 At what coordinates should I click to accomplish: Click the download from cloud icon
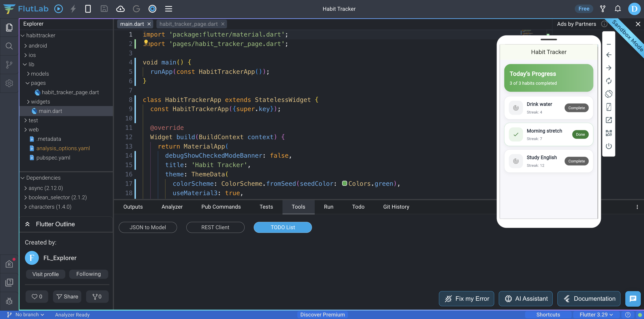tap(120, 9)
